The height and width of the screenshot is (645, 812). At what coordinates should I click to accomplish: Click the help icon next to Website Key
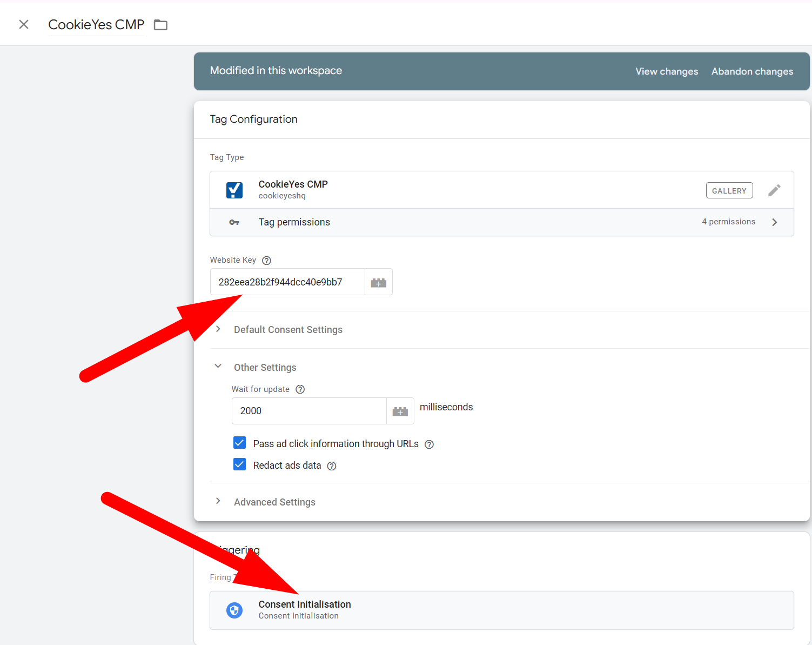pos(266,261)
